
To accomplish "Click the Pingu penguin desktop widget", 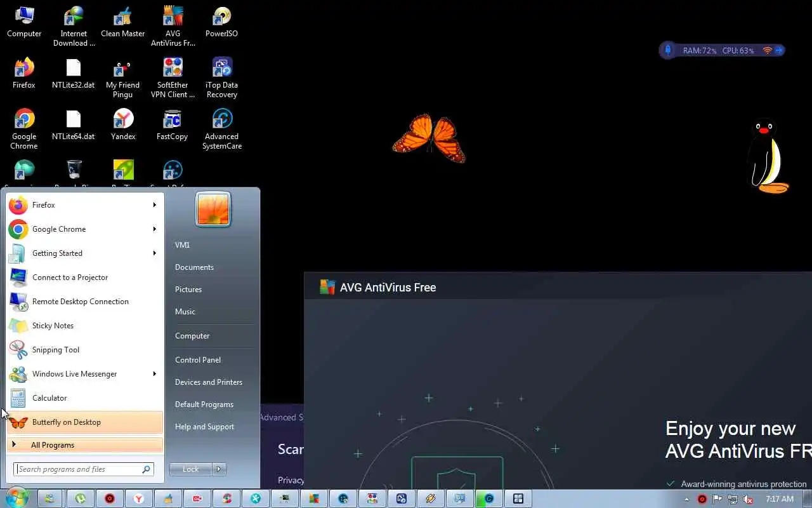I will tap(769, 157).
